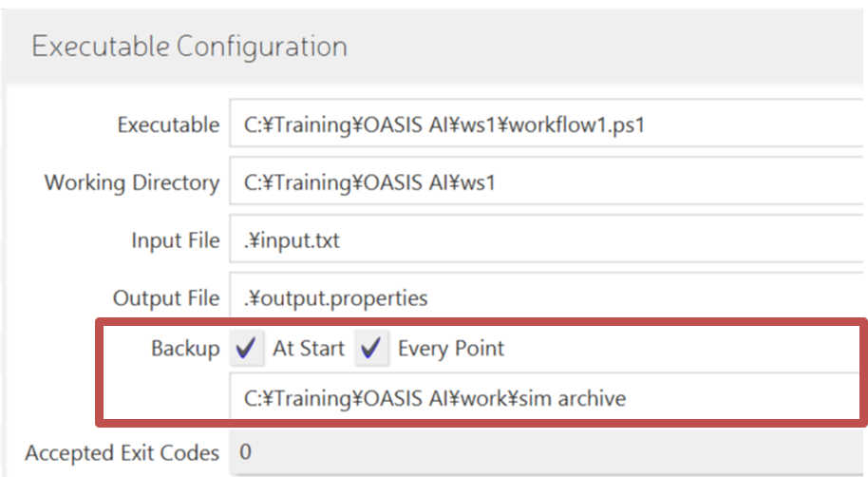Screen dimensions: 868x477
Task: Click the Working Directory label
Action: [132, 182]
